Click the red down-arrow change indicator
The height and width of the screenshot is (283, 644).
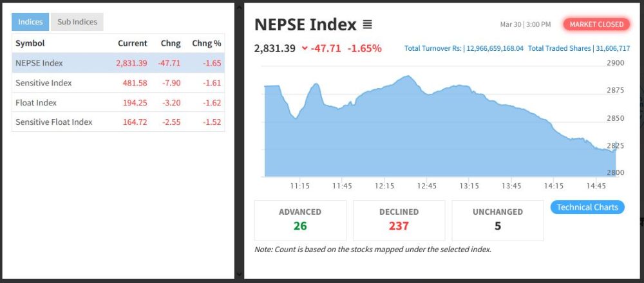305,48
